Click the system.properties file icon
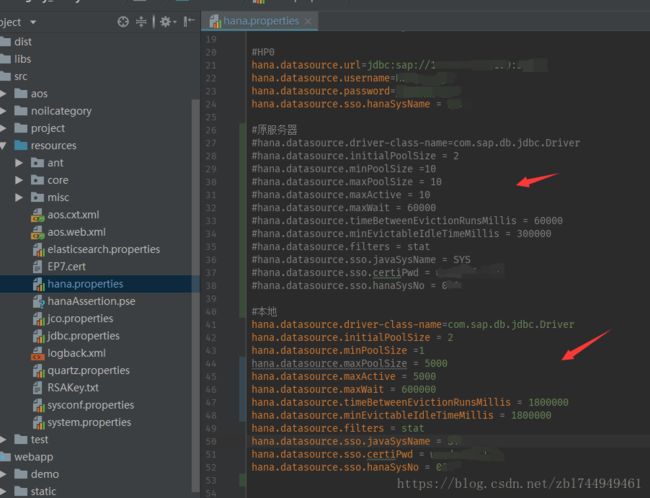 click(x=38, y=423)
